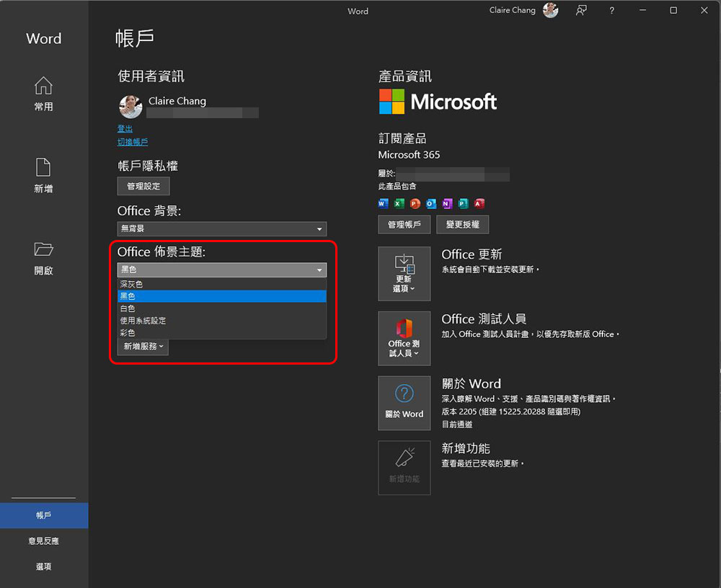Expand the Office 背景 dropdown
The width and height of the screenshot is (721, 588).
pos(222,229)
